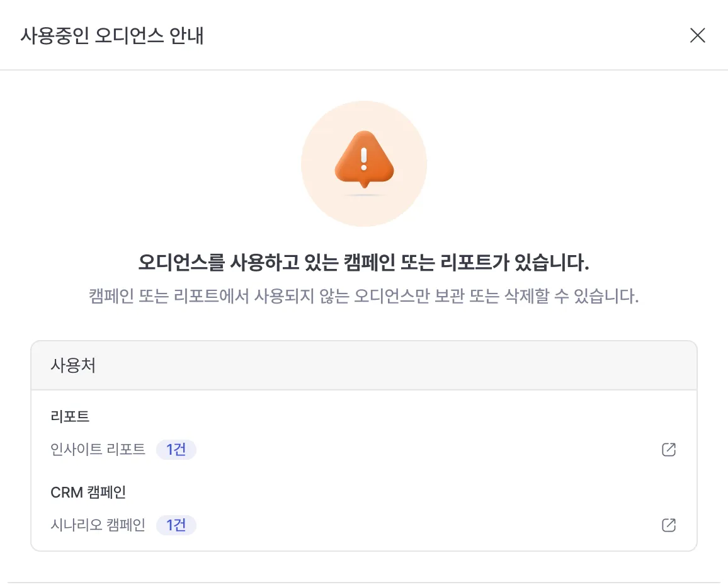Select the 시나리오 캠페인 label
Screen dimensions: 728x587
pos(98,525)
